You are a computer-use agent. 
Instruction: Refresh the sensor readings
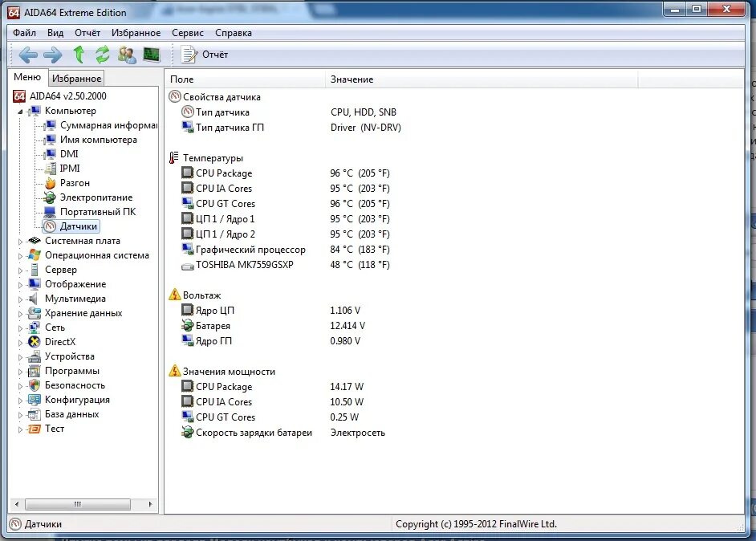pos(102,55)
